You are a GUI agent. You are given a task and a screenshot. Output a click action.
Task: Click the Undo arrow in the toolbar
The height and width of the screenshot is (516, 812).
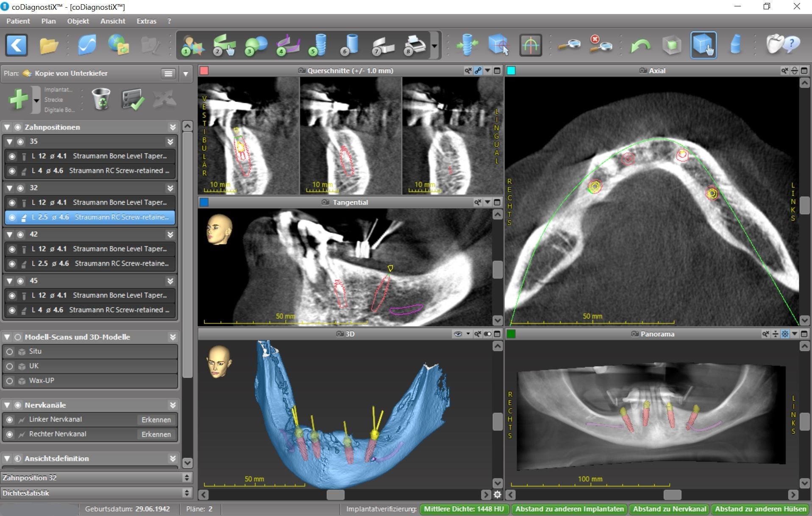(641, 45)
